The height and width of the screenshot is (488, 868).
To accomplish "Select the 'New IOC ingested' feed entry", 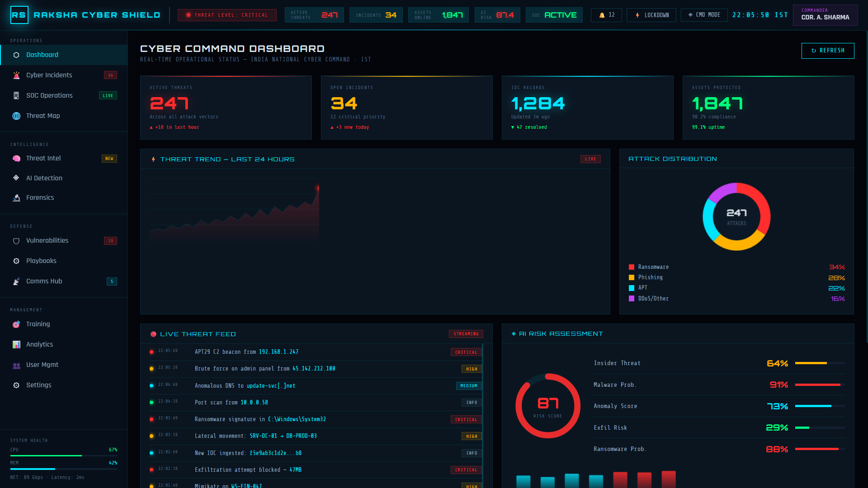I will coord(316,453).
